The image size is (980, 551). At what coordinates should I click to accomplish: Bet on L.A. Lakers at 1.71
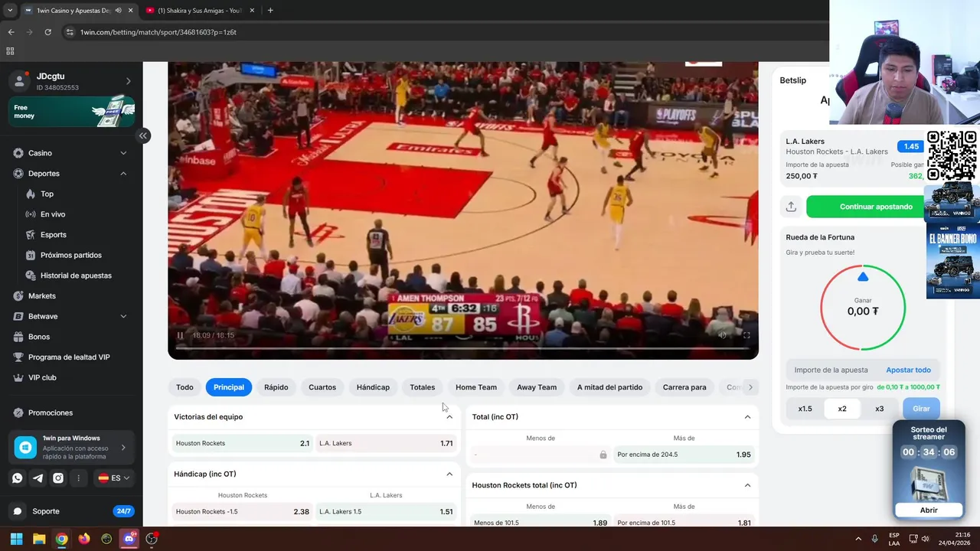(x=386, y=443)
